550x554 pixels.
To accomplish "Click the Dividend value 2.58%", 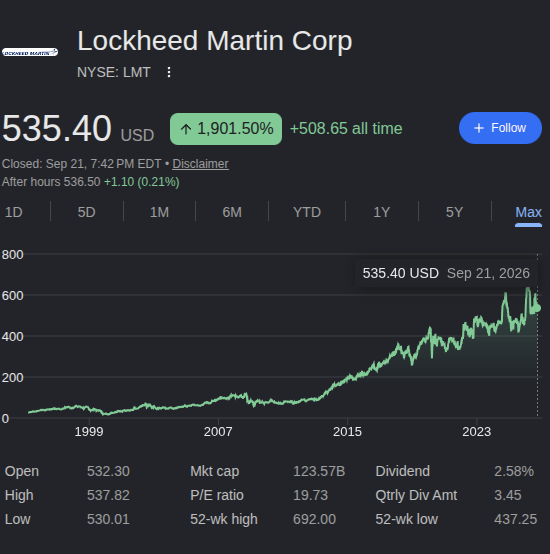I will pos(514,471).
